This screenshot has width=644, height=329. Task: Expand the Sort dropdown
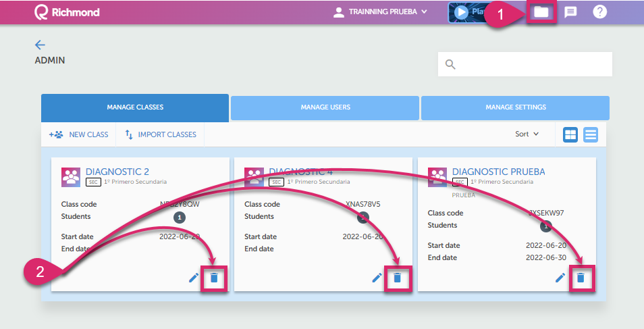(x=527, y=134)
